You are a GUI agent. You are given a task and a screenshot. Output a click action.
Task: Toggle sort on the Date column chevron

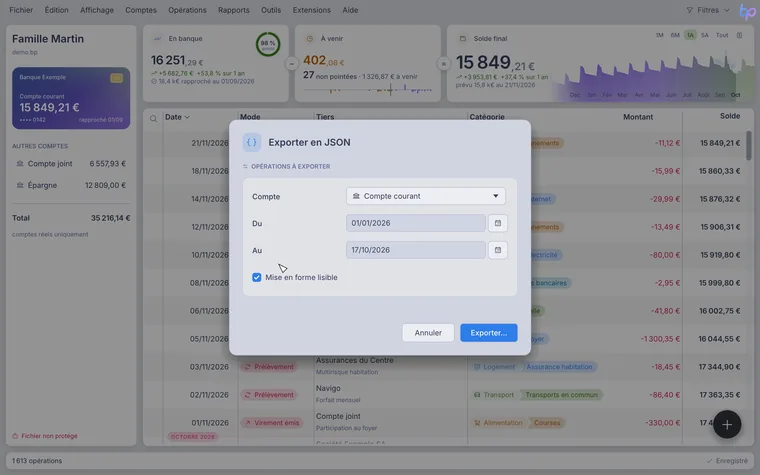[x=187, y=117]
